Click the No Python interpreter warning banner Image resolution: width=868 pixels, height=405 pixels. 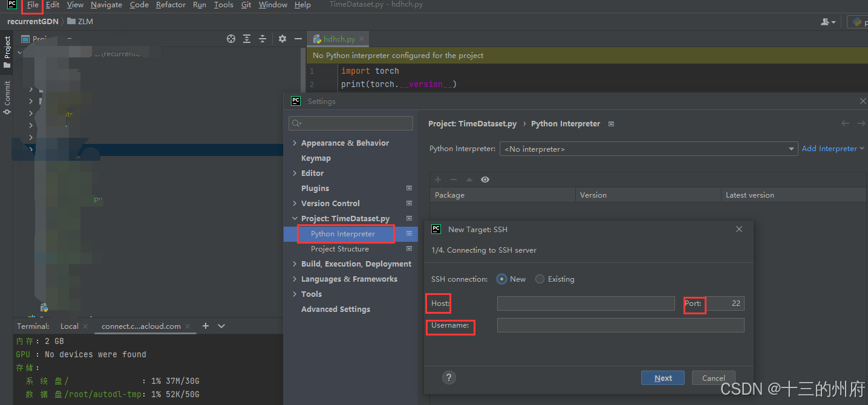(587, 56)
